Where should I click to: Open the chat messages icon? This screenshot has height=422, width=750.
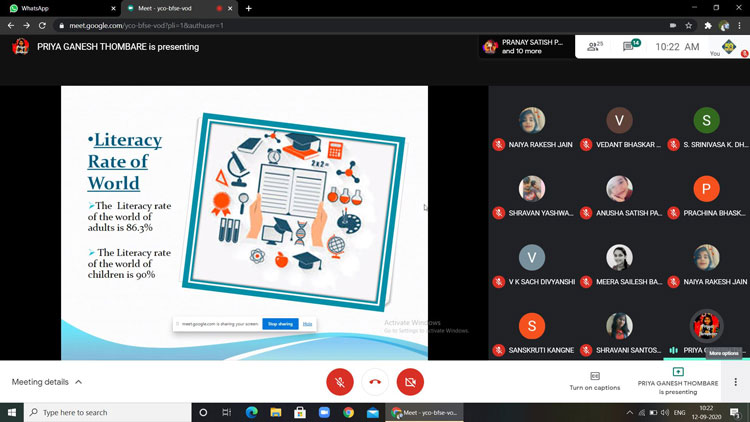[633, 46]
